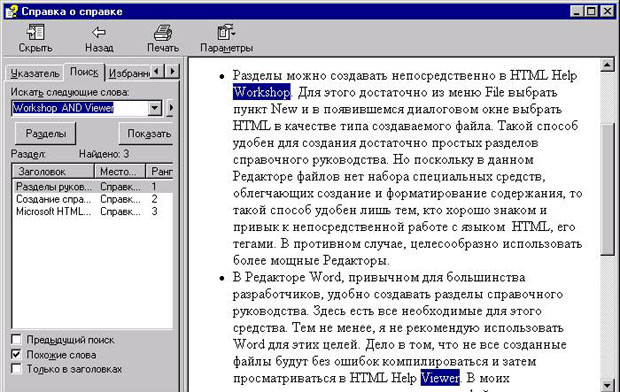Click the highlighted word Workshop in text
This screenshot has width=620, height=392.
261,92
